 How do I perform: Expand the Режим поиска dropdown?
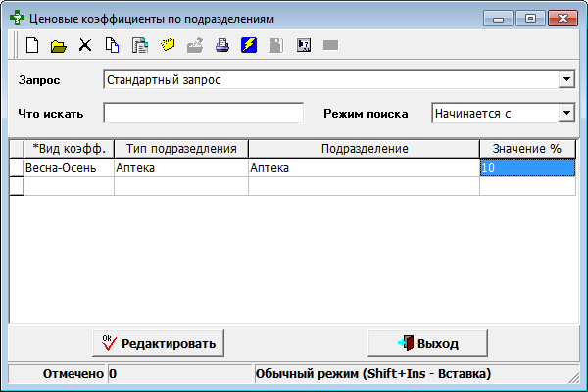[566, 113]
